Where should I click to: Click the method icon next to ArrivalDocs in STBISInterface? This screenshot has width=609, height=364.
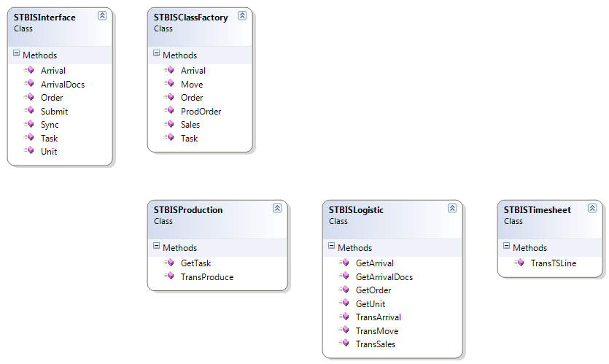pos(29,84)
